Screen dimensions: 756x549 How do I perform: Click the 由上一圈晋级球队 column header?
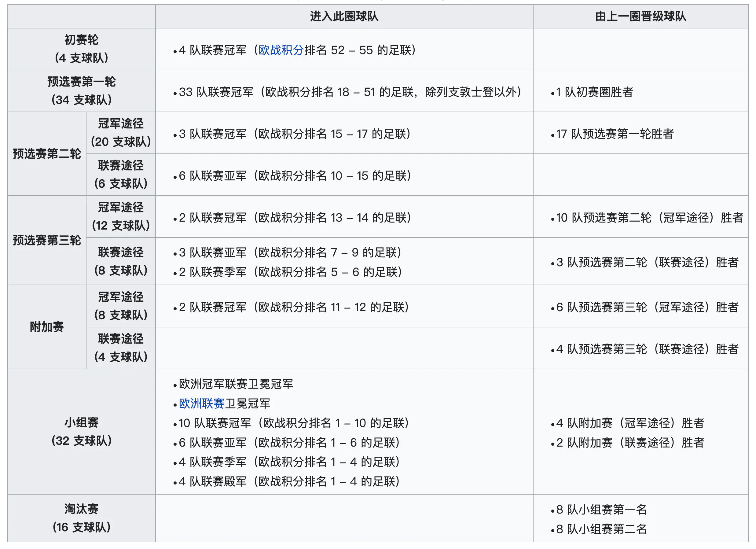click(640, 16)
